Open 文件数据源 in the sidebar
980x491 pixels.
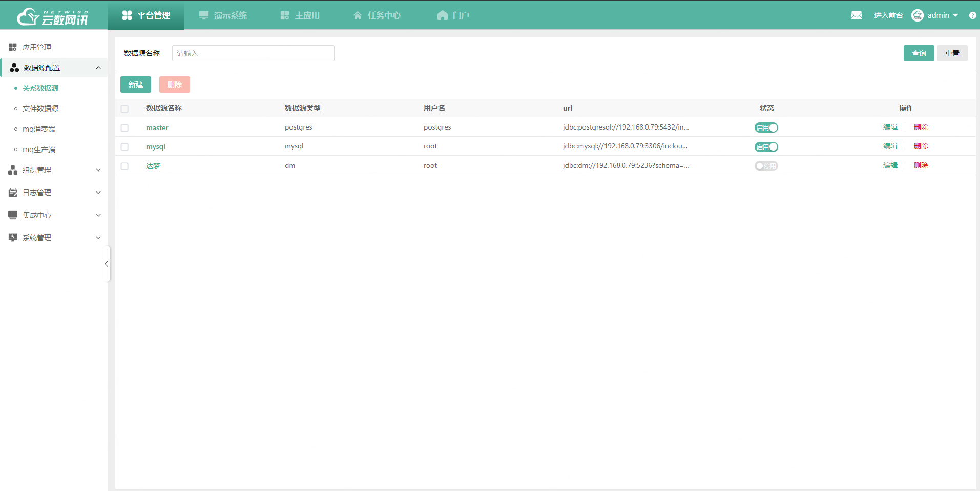40,109
